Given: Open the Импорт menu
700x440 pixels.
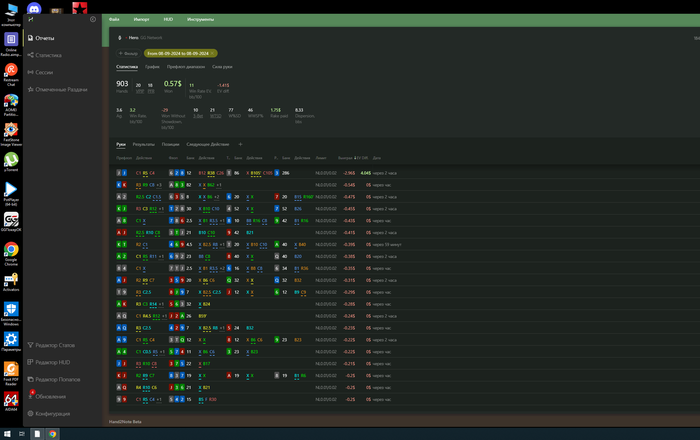Looking at the screenshot, I should point(141,19).
